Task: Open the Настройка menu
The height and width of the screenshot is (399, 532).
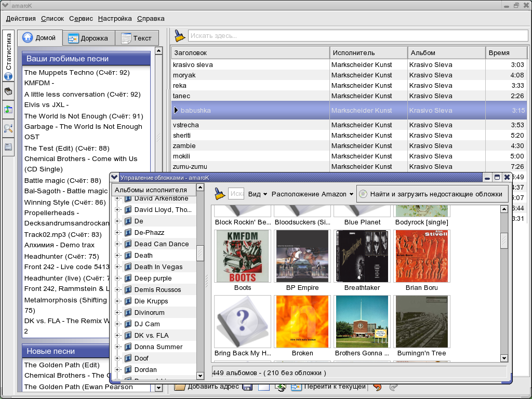Action: (115, 19)
